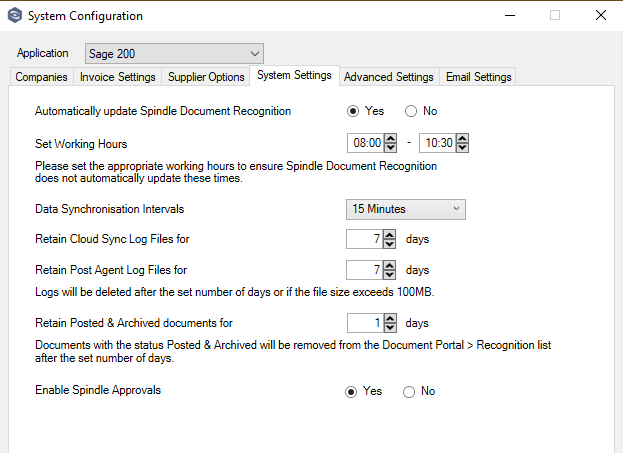The image size is (623, 453).
Task: Decrease the working hours start time 08:00
Action: click(391, 147)
